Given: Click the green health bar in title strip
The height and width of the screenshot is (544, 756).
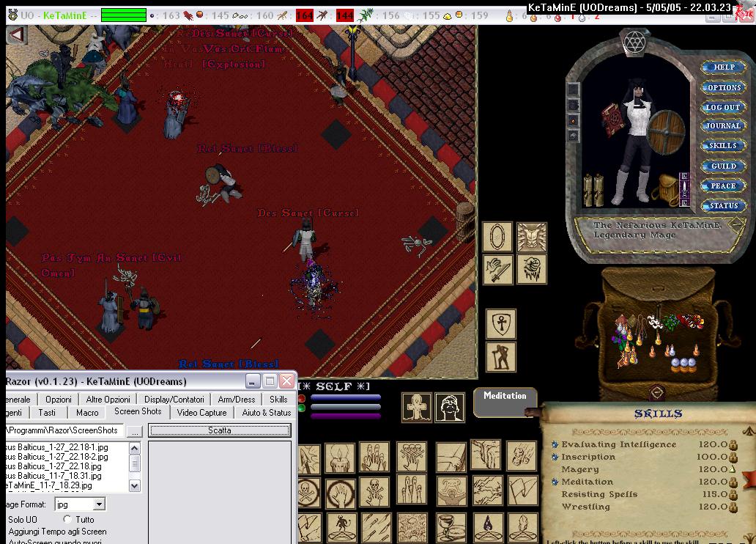Looking at the screenshot, I should [124, 15].
